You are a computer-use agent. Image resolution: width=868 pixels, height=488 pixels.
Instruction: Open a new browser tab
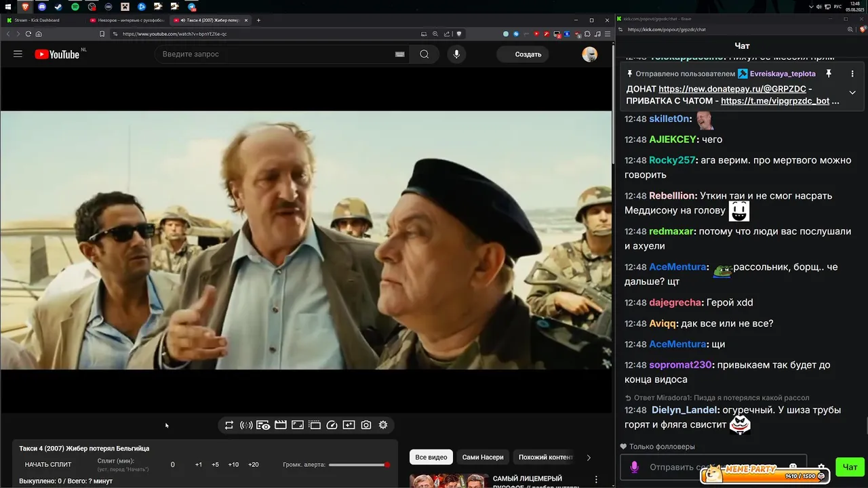[x=258, y=20]
